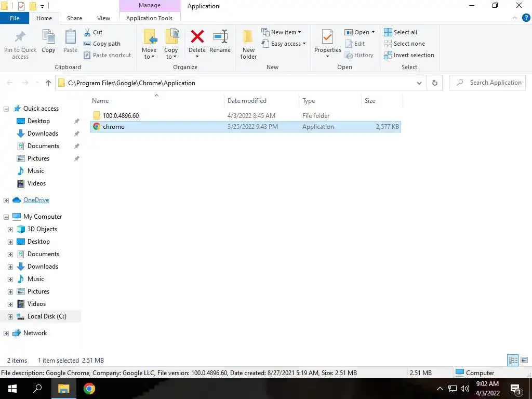Open Pictures under Quick access
The width and height of the screenshot is (532, 399).
(38, 158)
